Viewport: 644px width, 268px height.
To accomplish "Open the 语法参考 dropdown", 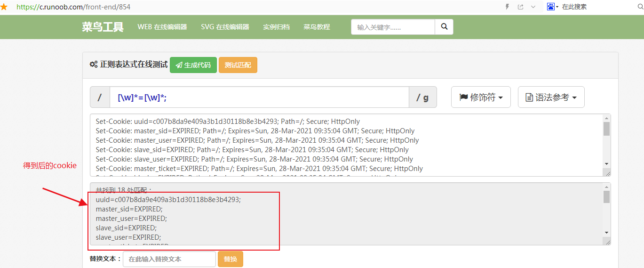I will tap(551, 97).
